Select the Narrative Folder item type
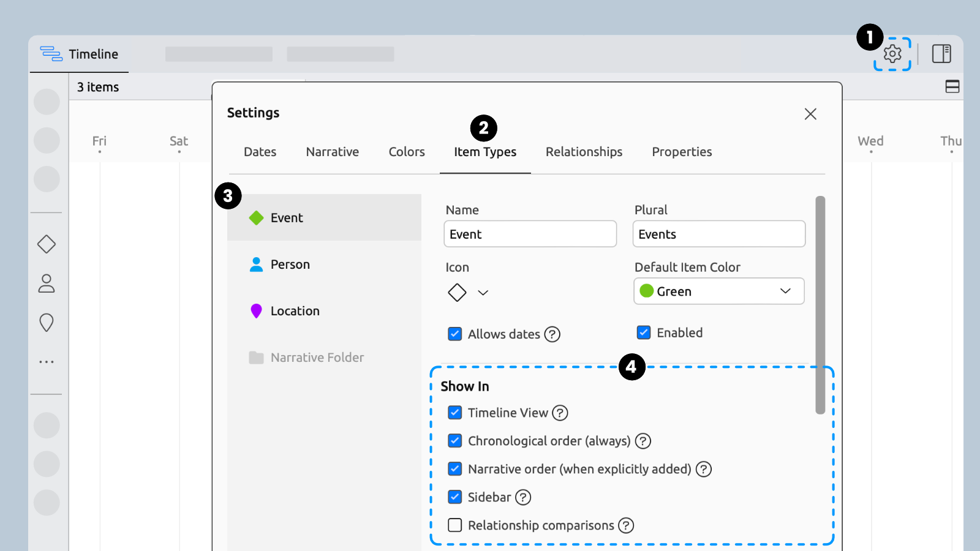This screenshot has width=980, height=551. [x=324, y=358]
